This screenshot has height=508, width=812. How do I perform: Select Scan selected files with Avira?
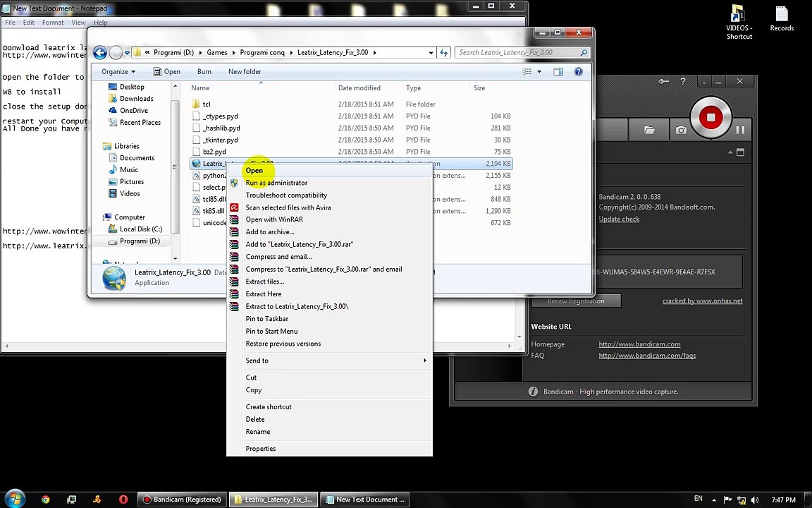pos(329,207)
